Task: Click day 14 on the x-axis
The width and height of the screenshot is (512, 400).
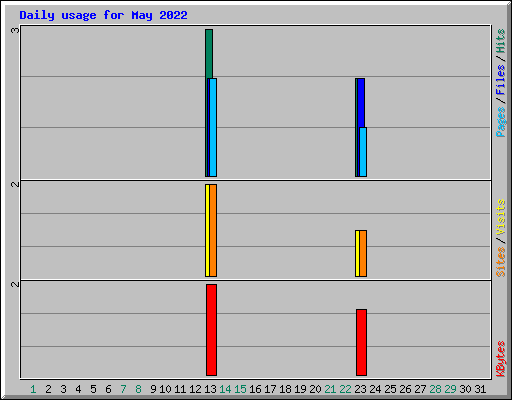Action: pyautogui.click(x=225, y=389)
